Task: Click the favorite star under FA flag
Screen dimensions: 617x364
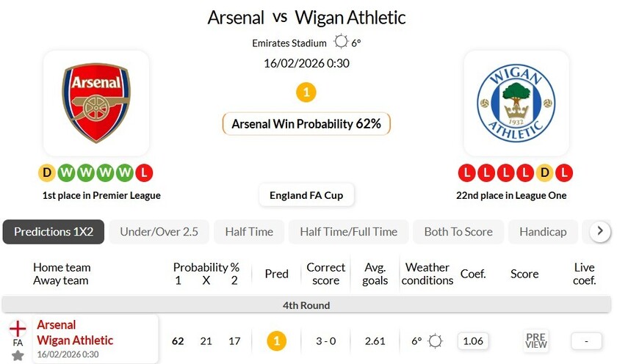Action: 18,355
